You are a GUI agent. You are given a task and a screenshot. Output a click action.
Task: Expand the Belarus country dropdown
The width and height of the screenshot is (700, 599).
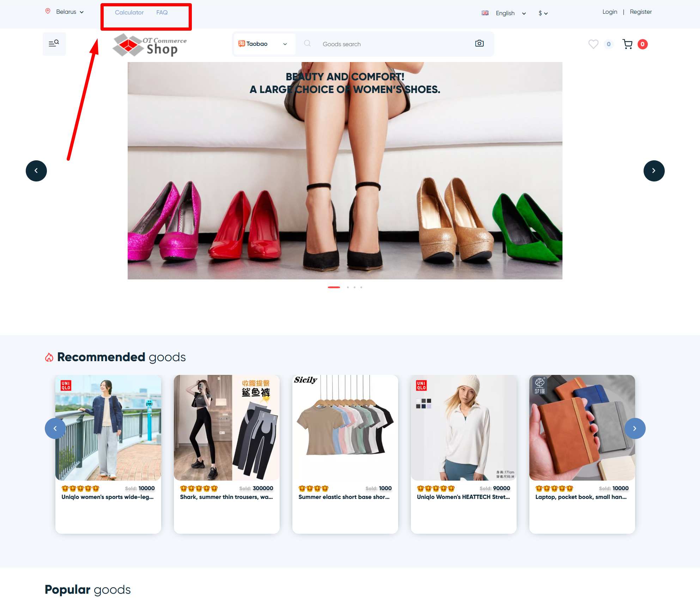pyautogui.click(x=69, y=12)
